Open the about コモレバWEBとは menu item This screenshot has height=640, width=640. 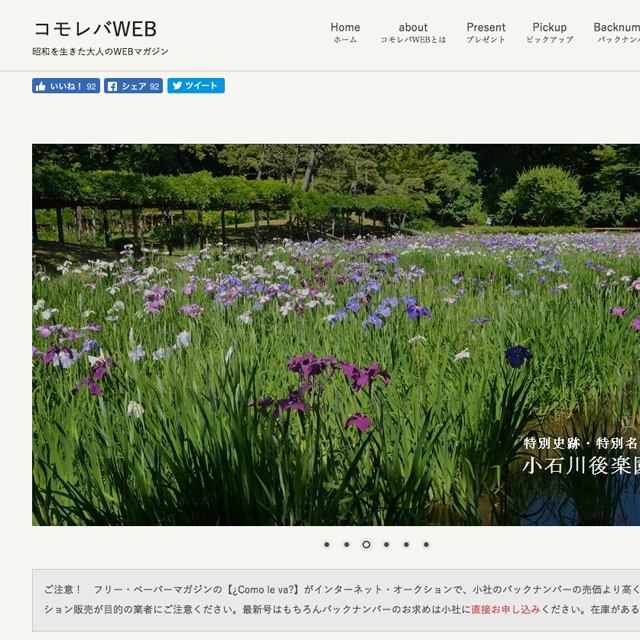tap(413, 33)
